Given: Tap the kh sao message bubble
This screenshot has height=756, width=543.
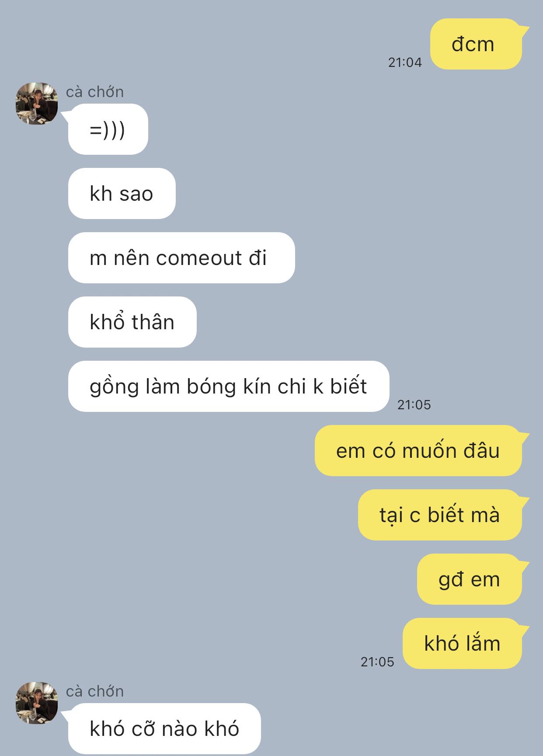Looking at the screenshot, I should [122, 193].
